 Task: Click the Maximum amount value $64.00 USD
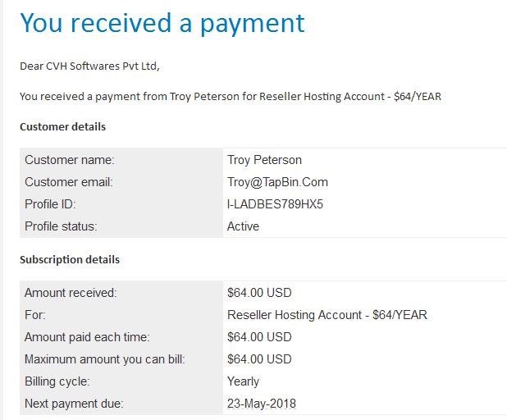pos(259,359)
